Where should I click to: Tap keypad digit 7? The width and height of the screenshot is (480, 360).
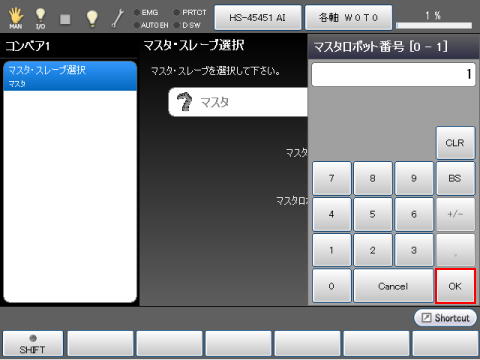point(332,178)
